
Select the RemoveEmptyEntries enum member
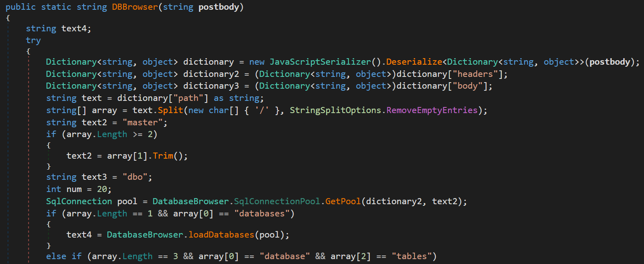pyautogui.click(x=432, y=110)
